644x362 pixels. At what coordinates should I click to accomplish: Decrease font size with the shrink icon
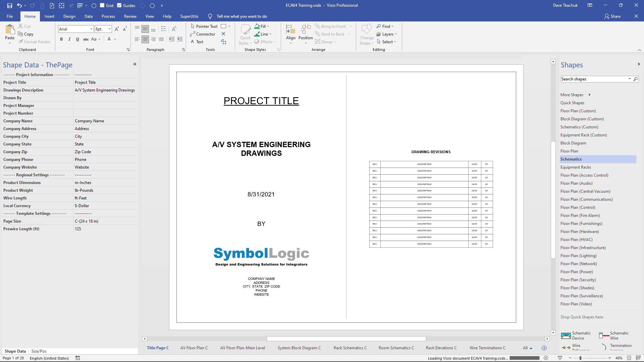(x=124, y=29)
